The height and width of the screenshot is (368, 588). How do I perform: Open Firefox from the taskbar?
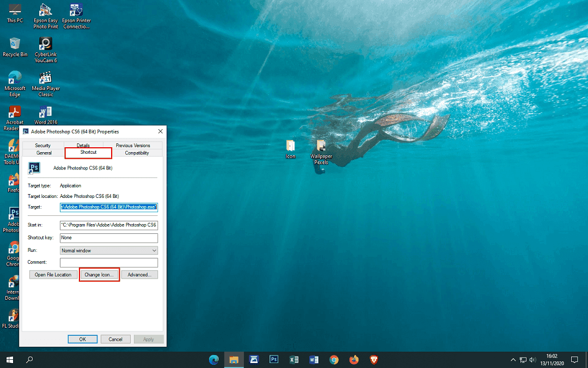click(x=354, y=360)
